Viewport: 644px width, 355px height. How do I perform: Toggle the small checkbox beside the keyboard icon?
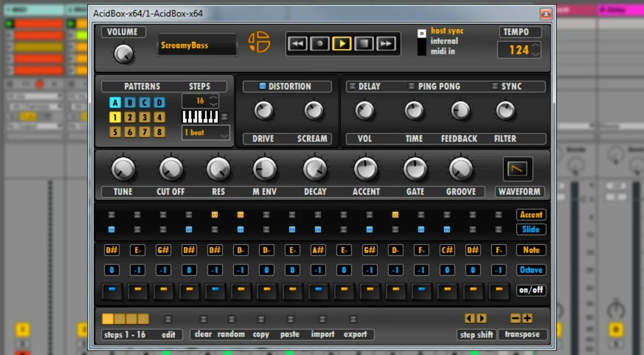[225, 117]
